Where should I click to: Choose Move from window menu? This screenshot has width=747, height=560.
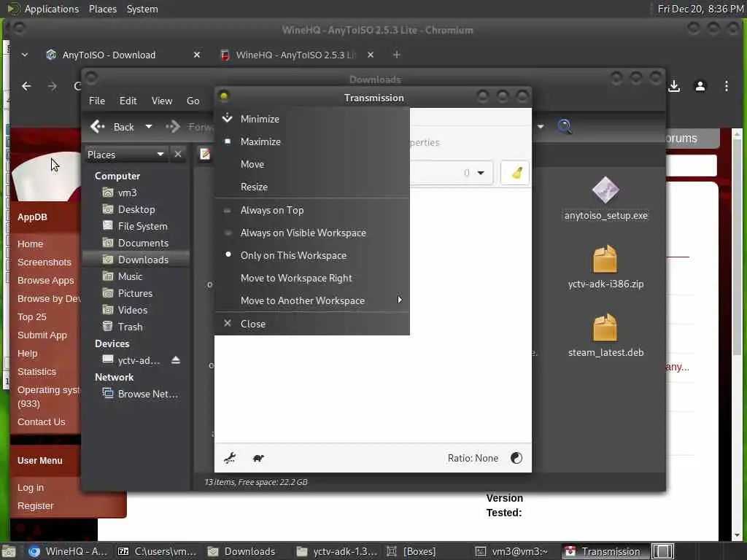coord(312,164)
